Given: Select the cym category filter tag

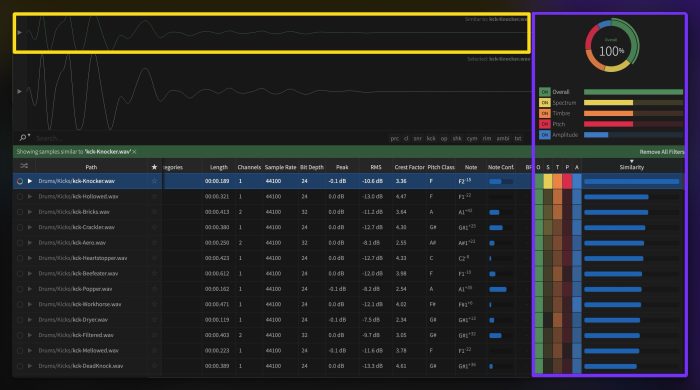Looking at the screenshot, I should pyautogui.click(x=472, y=138).
